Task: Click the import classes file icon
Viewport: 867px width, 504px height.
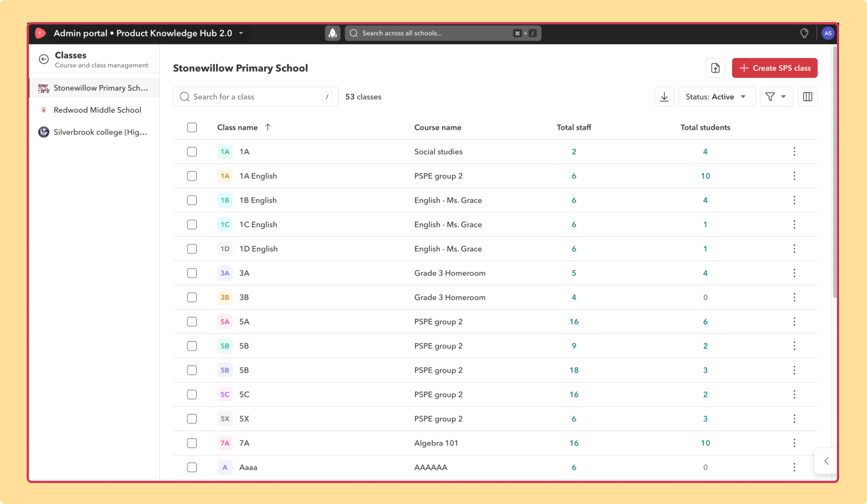Action: click(715, 68)
